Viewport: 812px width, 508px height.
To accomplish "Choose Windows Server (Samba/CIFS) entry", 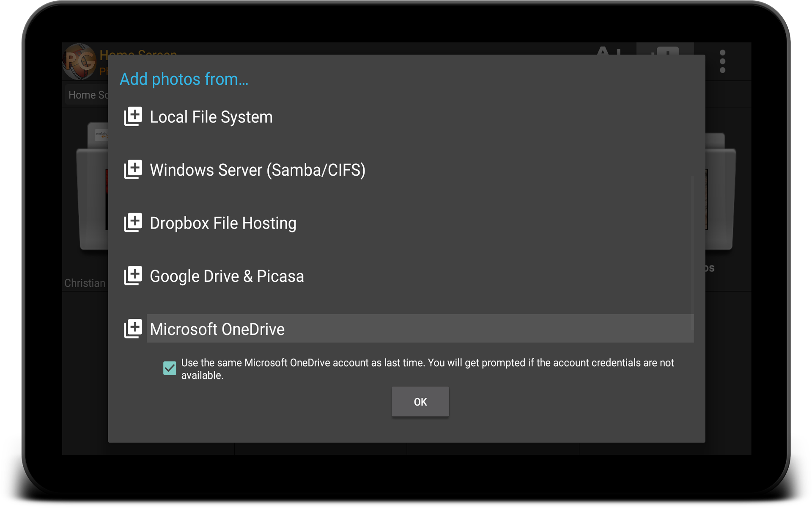I will pyautogui.click(x=257, y=170).
